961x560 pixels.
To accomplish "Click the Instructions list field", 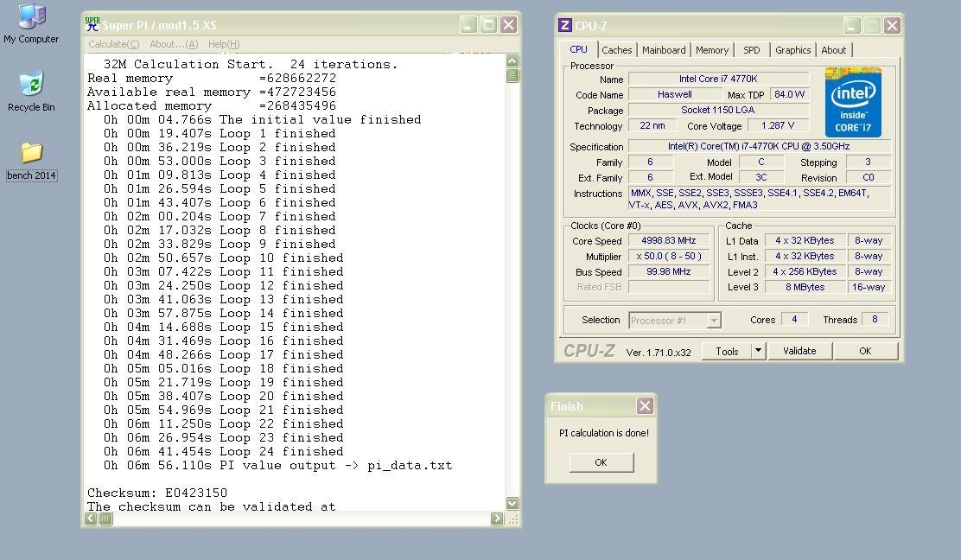I will (759, 199).
